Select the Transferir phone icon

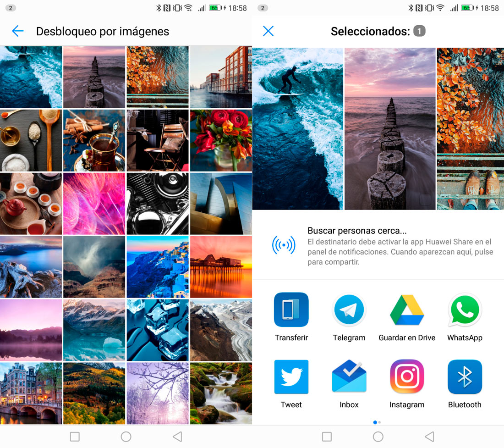pos(291,310)
